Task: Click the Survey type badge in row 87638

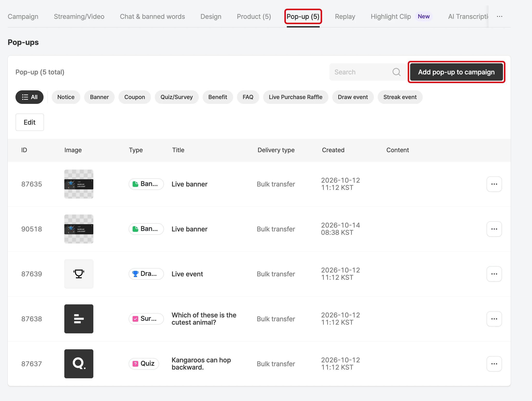Action: tap(146, 319)
